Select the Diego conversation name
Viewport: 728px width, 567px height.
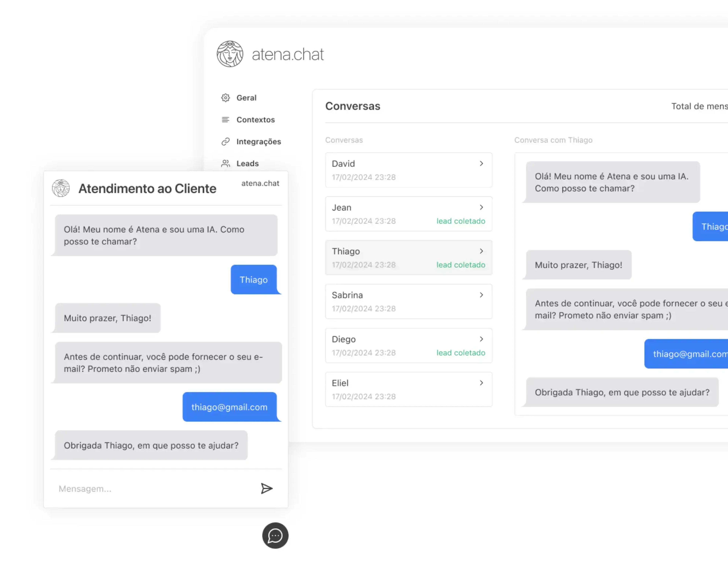pyautogui.click(x=344, y=339)
